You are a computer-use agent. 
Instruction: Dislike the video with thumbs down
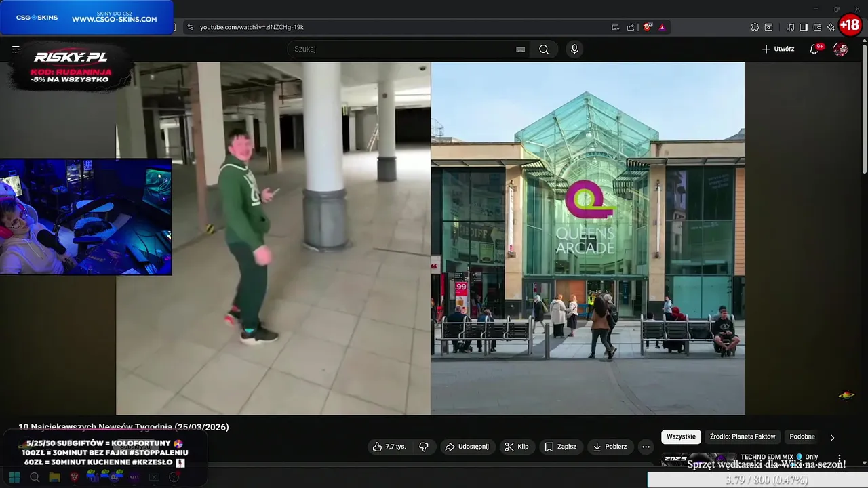(x=424, y=447)
